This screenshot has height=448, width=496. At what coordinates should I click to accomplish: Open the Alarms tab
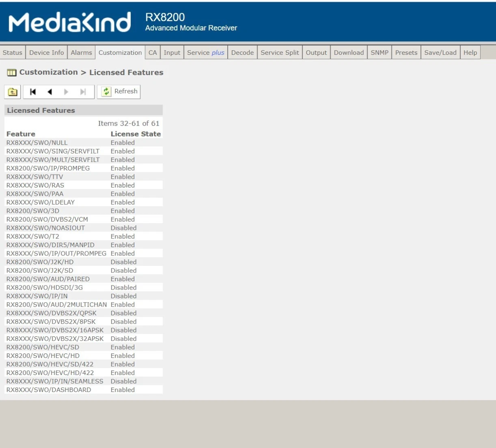pos(81,53)
